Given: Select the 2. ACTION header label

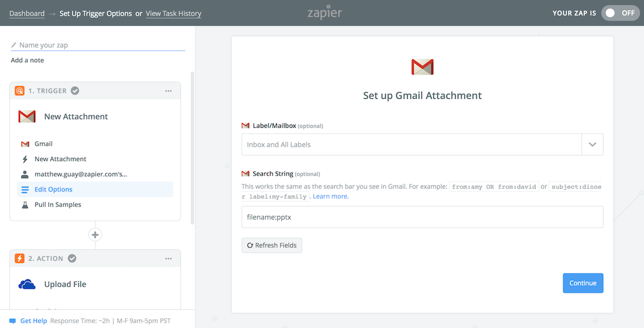Looking at the screenshot, I should pyautogui.click(x=46, y=258).
